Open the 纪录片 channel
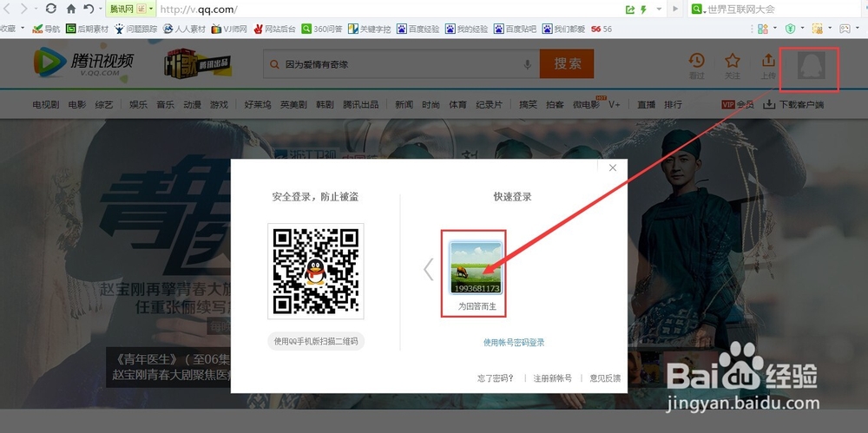868x433 pixels. (489, 104)
